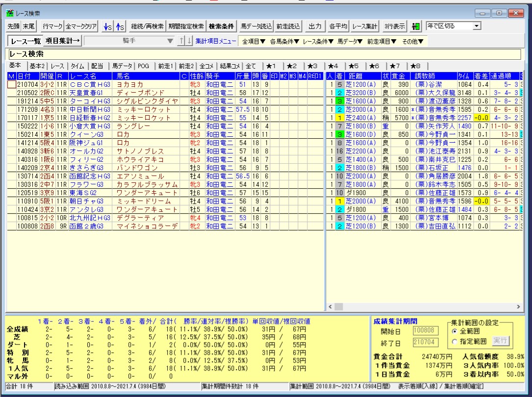
Task: Select the 指定範囲 radio button
Action: (x=454, y=341)
